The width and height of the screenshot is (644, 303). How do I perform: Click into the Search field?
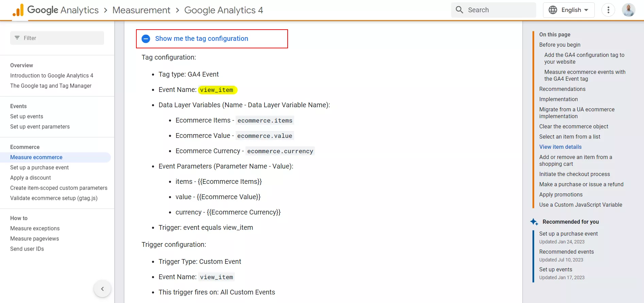click(x=494, y=10)
